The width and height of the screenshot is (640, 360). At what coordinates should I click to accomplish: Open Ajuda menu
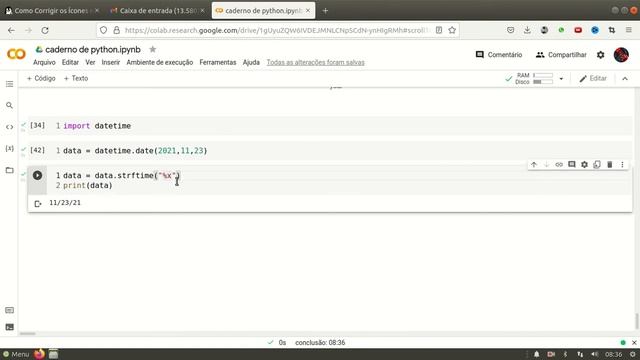(251, 62)
